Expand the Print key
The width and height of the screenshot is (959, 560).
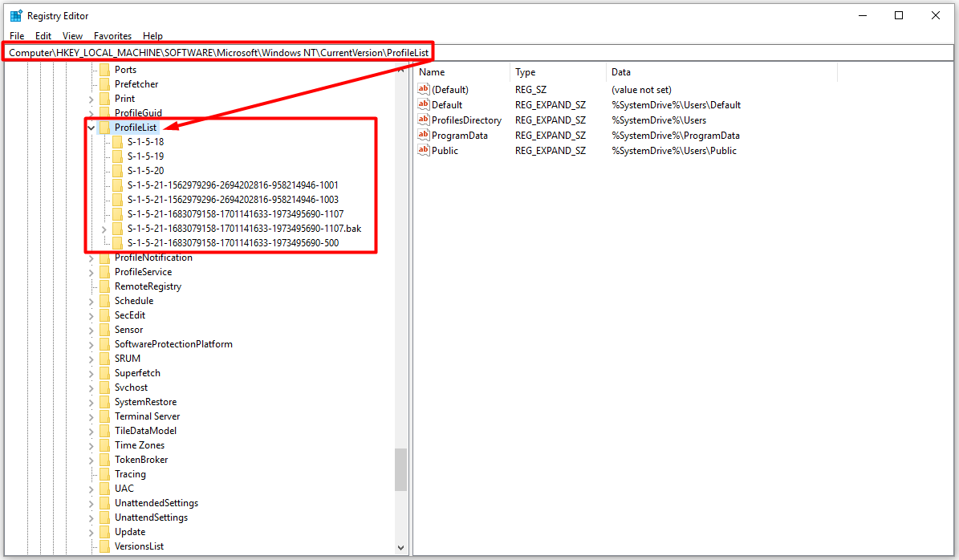click(x=91, y=99)
